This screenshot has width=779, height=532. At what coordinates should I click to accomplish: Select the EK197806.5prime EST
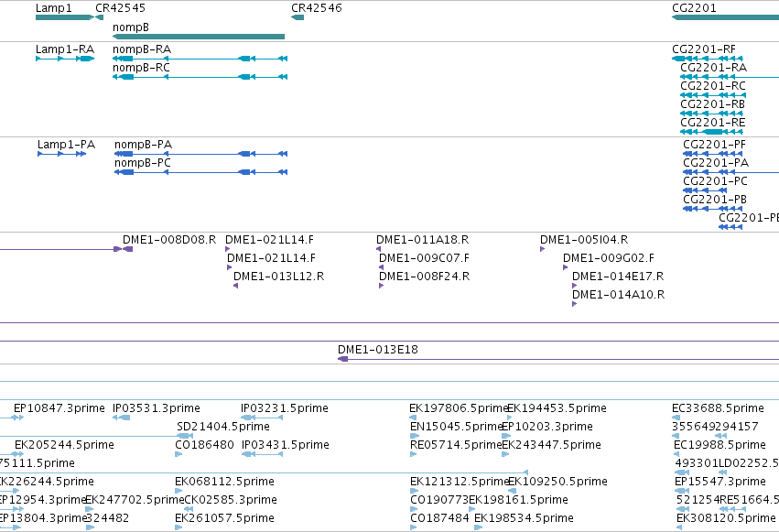pos(414,418)
